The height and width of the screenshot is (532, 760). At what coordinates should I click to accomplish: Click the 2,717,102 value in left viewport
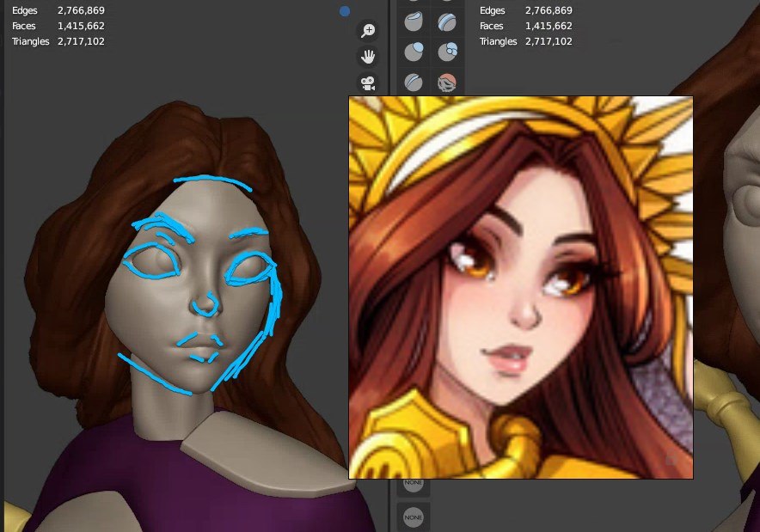[x=81, y=41]
